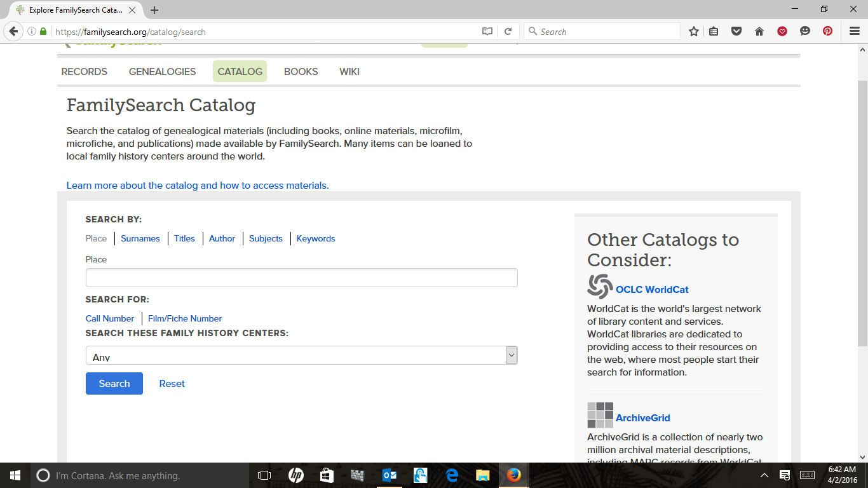
Task: Open the Wiki tab
Action: (349, 72)
